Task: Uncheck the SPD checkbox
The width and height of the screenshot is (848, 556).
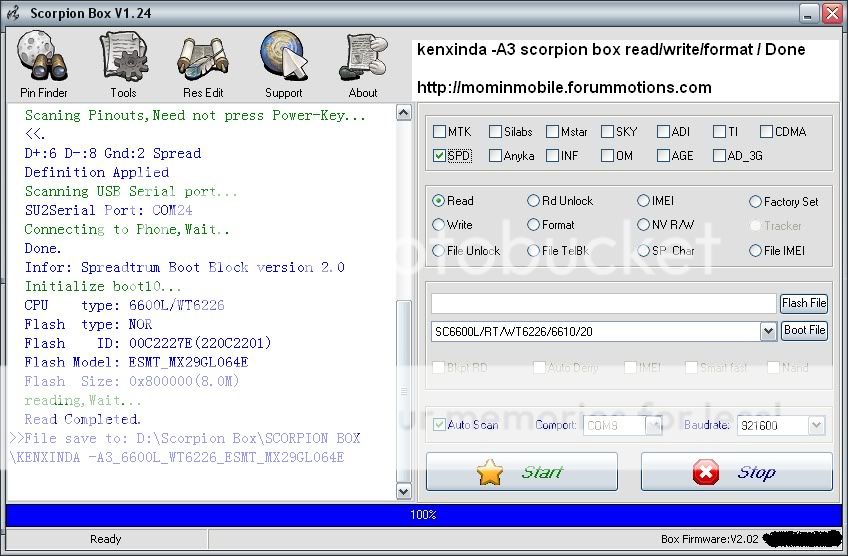Action: [439, 156]
